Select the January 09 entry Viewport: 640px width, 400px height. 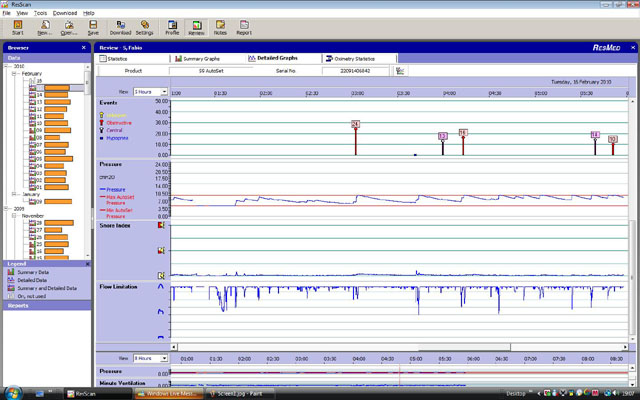(51, 202)
